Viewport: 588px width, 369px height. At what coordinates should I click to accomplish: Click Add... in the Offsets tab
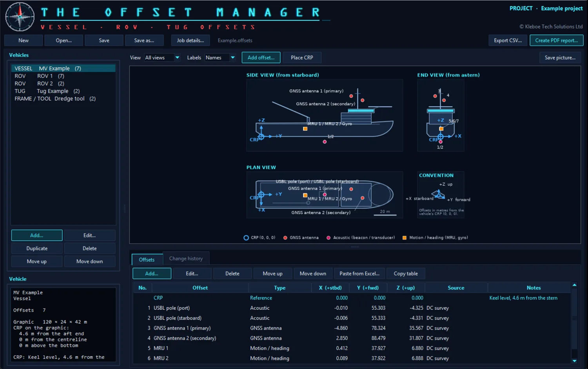click(152, 273)
